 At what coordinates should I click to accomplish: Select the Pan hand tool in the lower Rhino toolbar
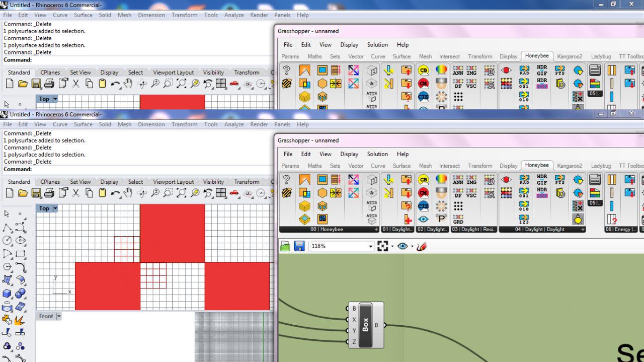[129, 193]
